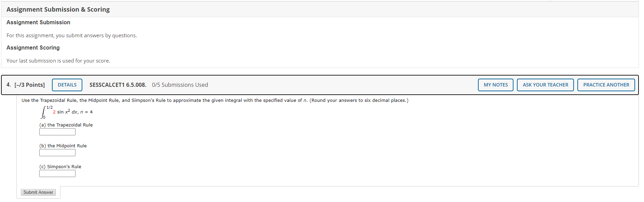Click the Assignment Submission heading
Image resolution: width=644 pixels, height=202 pixels.
[x=38, y=23]
